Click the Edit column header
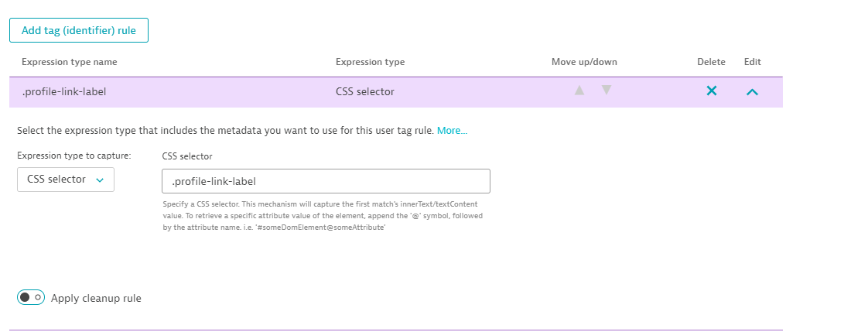The image size is (868, 332). tap(752, 62)
